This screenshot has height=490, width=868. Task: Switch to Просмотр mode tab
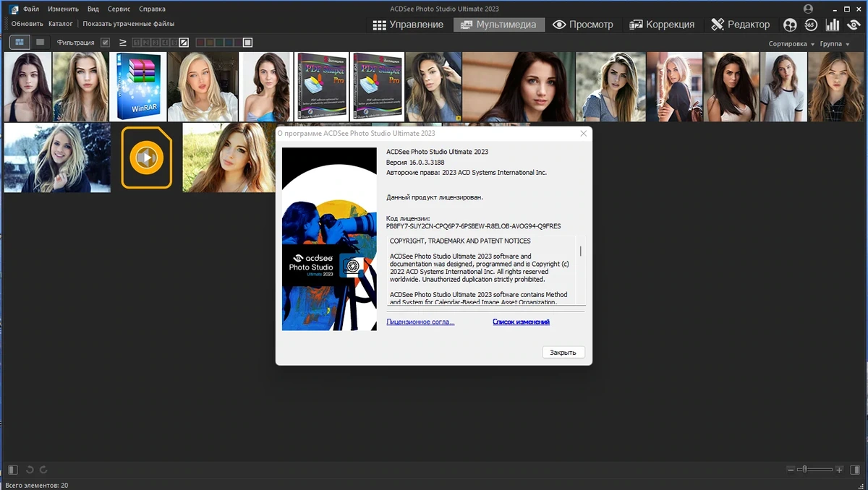tap(583, 25)
